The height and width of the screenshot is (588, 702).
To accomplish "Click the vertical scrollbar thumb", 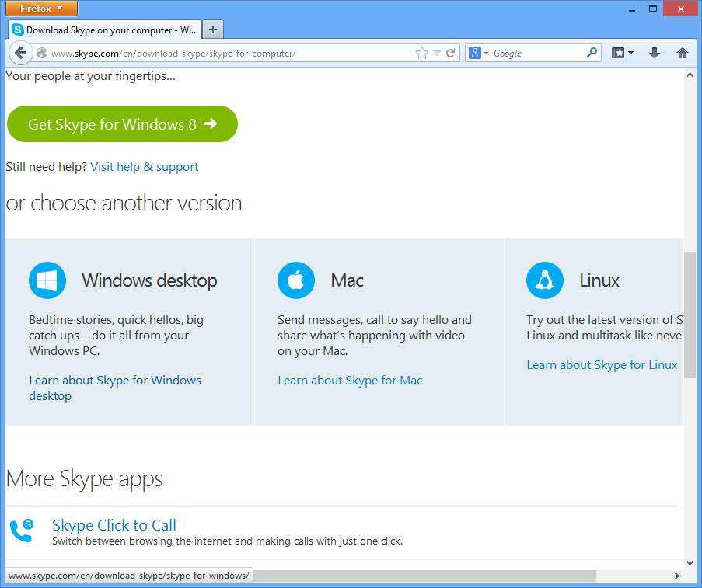I will 690,315.
